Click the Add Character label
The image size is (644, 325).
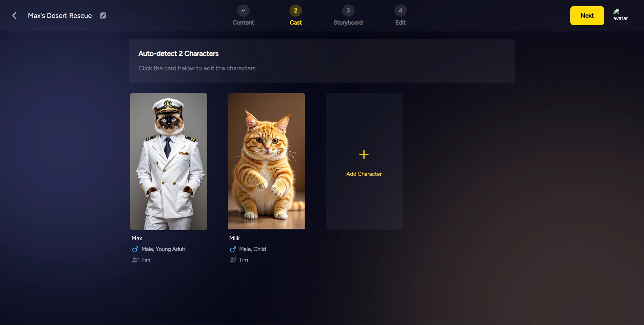[364, 174]
